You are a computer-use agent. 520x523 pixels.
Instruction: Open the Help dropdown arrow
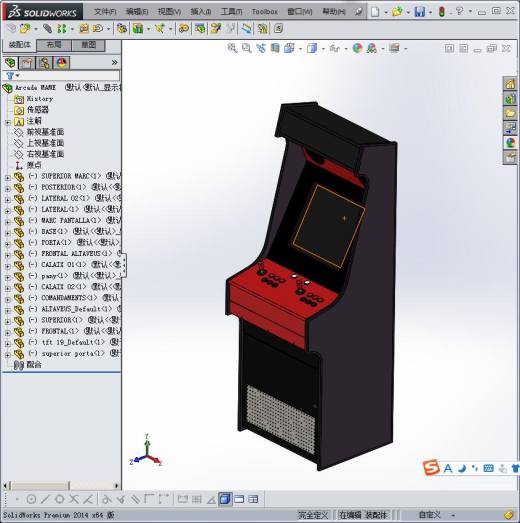pyautogui.click(x=470, y=12)
